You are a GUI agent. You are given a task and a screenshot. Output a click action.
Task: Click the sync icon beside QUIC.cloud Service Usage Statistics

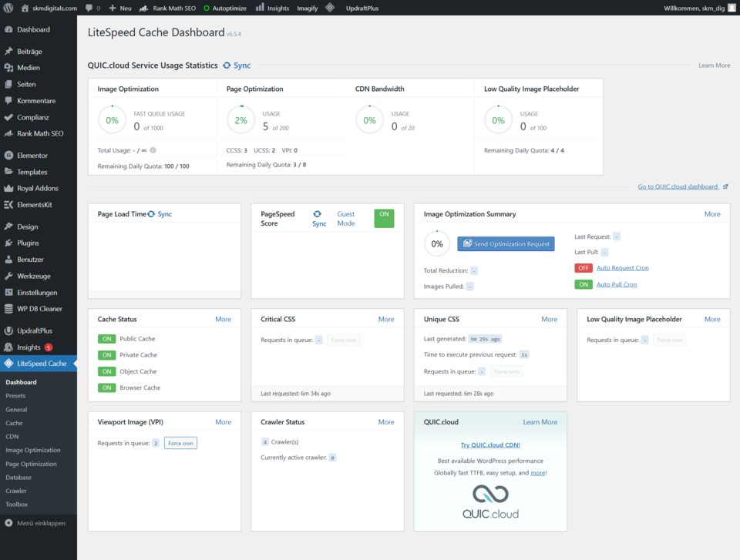pyautogui.click(x=227, y=66)
